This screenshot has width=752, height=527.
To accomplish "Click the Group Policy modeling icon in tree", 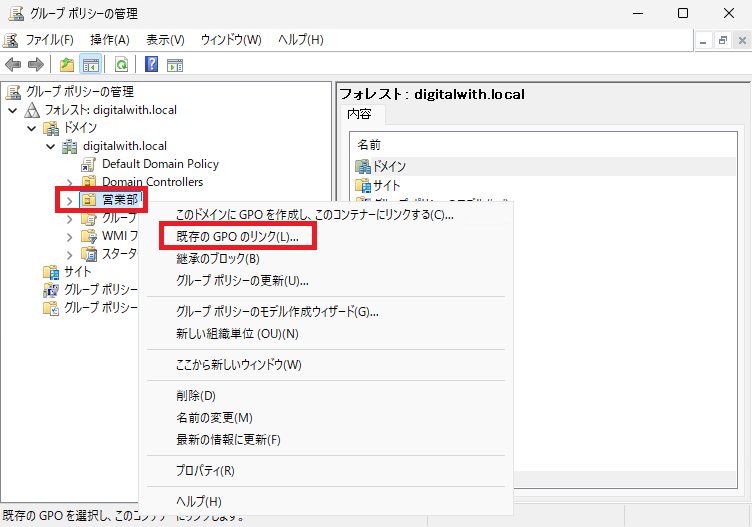I will pyautogui.click(x=51, y=290).
